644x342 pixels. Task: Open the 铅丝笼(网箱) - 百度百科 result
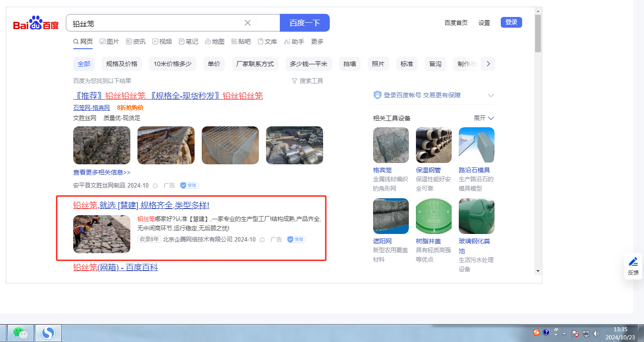click(116, 267)
